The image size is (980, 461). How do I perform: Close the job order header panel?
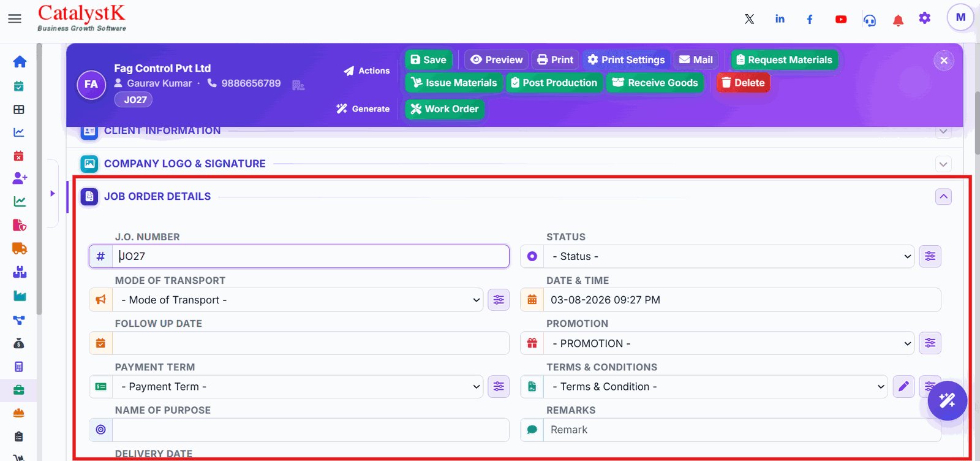pyautogui.click(x=944, y=60)
